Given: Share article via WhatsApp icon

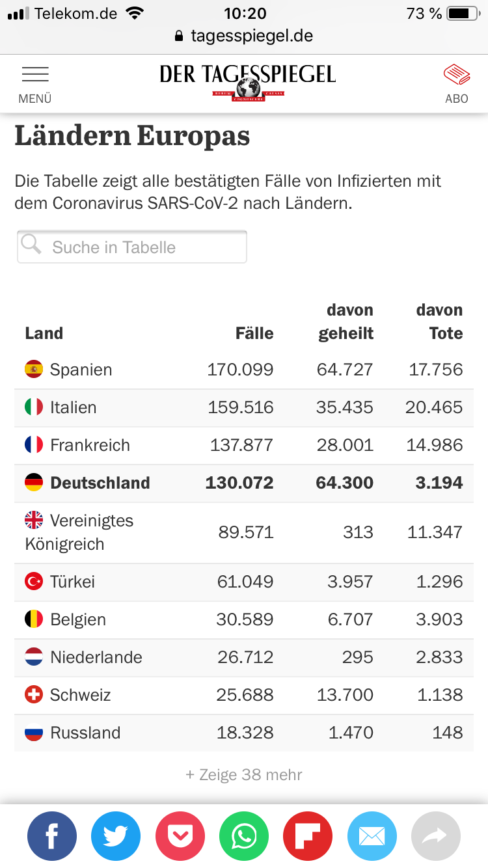Looking at the screenshot, I should pyautogui.click(x=244, y=836).
